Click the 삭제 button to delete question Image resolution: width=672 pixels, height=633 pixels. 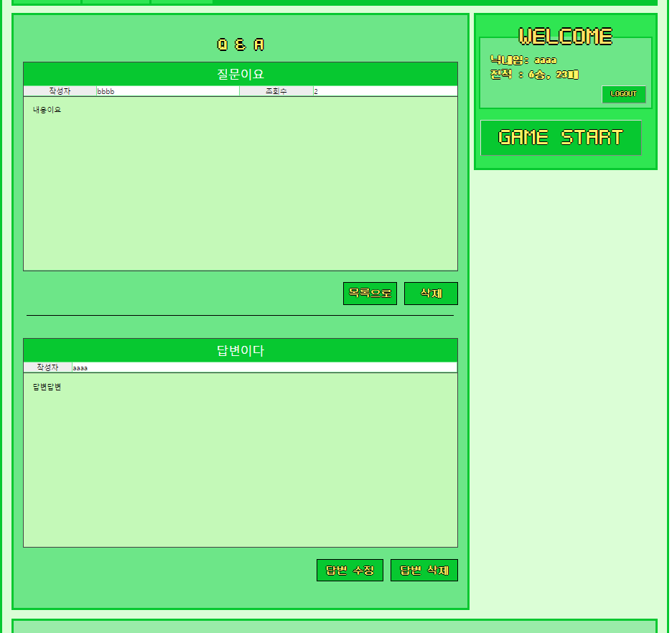coord(431,293)
